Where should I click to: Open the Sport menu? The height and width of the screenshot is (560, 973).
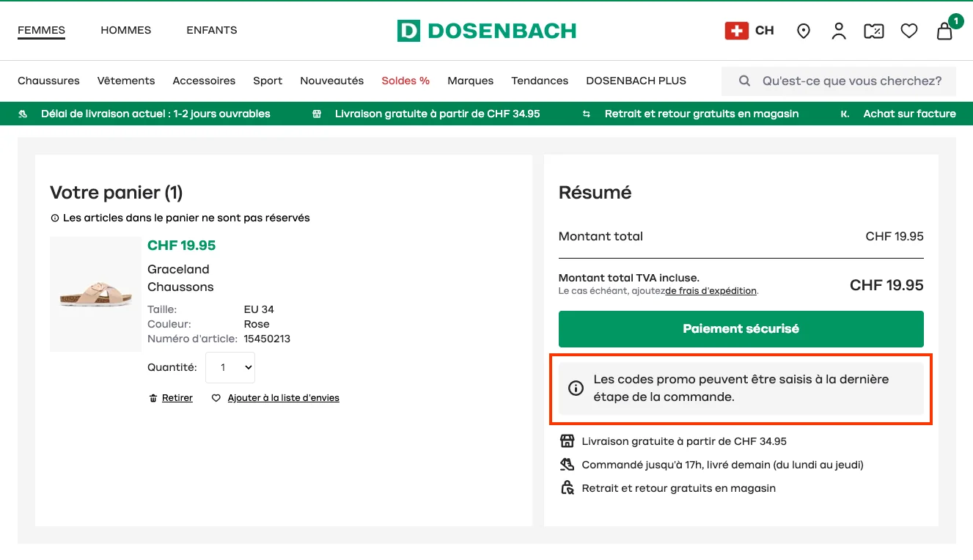(x=268, y=81)
